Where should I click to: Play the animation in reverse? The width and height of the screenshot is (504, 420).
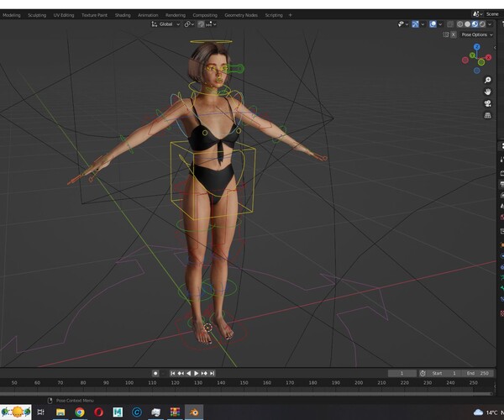[189, 373]
